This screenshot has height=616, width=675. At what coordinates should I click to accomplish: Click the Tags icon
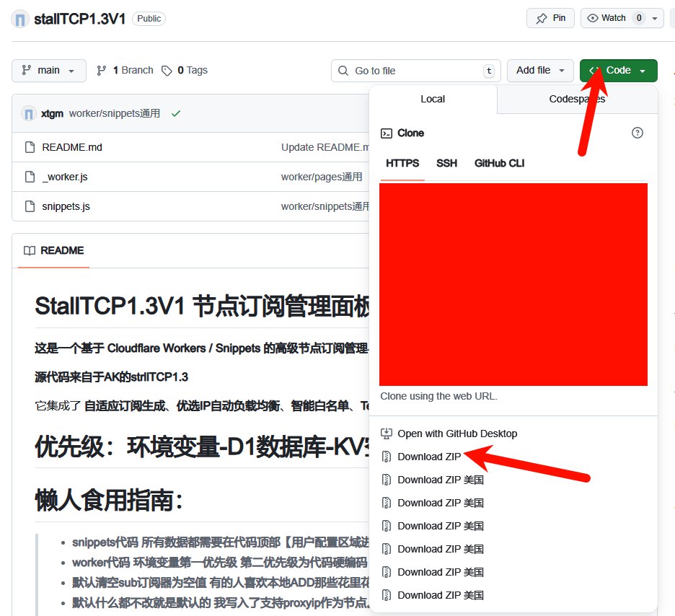(167, 71)
